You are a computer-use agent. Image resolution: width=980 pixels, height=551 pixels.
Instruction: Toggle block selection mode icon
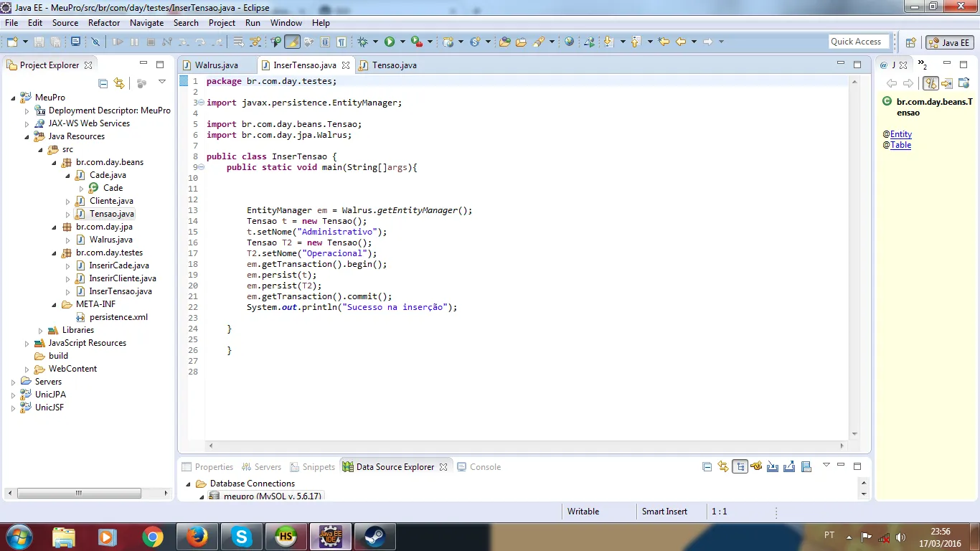[325, 42]
